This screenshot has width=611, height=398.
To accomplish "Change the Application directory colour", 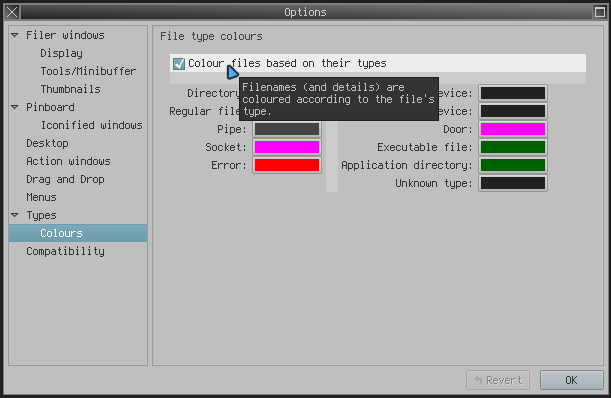I will coord(513,165).
